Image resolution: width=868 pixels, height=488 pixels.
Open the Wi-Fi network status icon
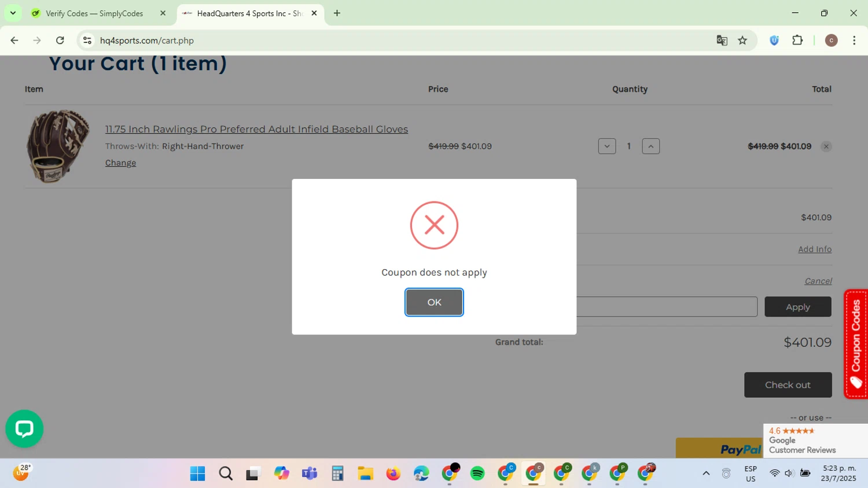click(774, 474)
